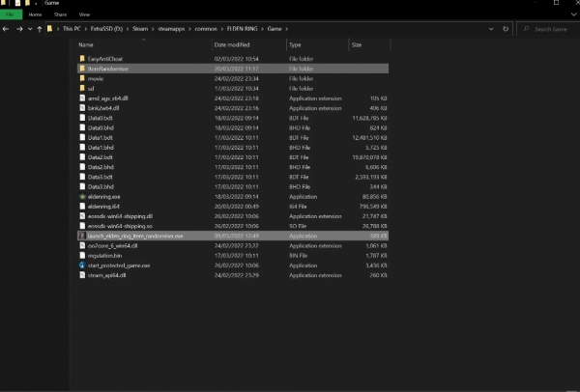Select eossdk-win64-shipping.so file icon
This screenshot has width=580, height=392.
click(x=82, y=226)
